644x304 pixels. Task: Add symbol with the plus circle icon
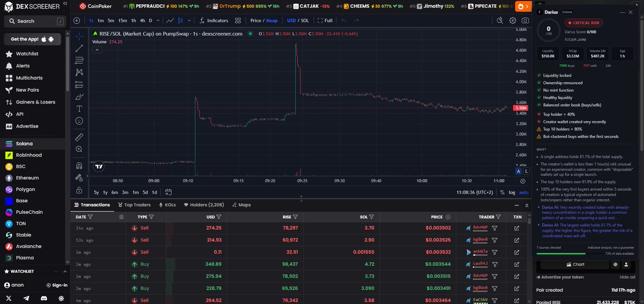coord(77,20)
